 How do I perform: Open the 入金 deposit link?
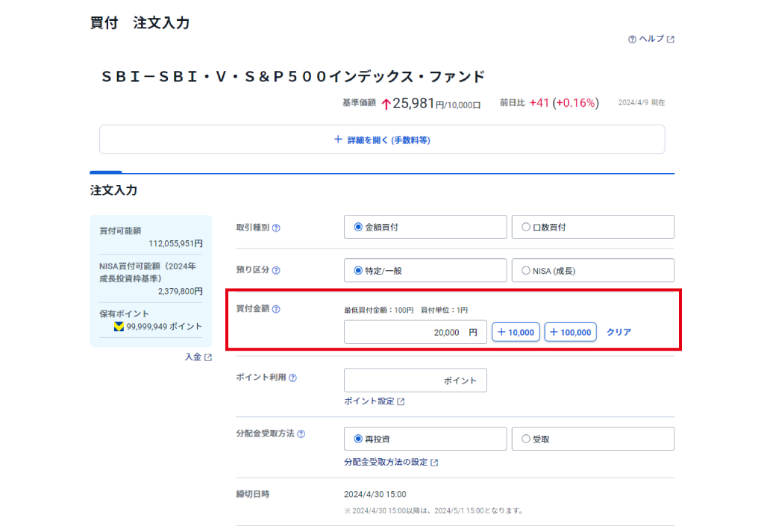click(x=198, y=357)
